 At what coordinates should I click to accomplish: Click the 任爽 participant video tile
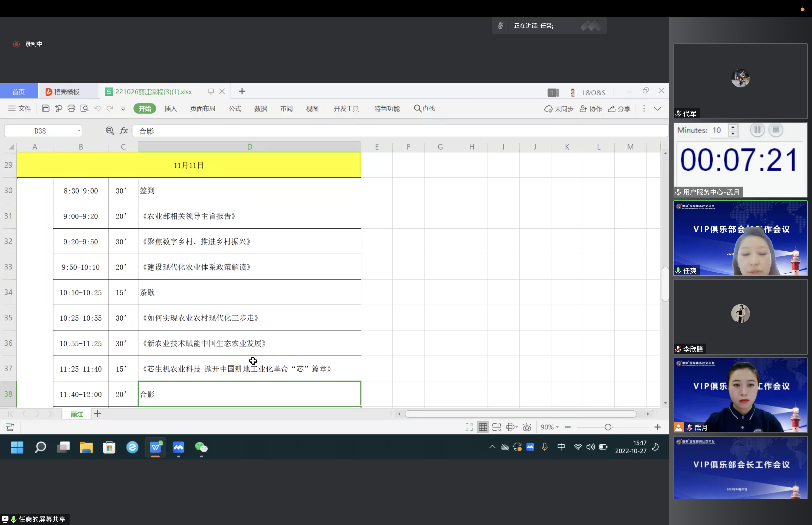click(x=740, y=238)
